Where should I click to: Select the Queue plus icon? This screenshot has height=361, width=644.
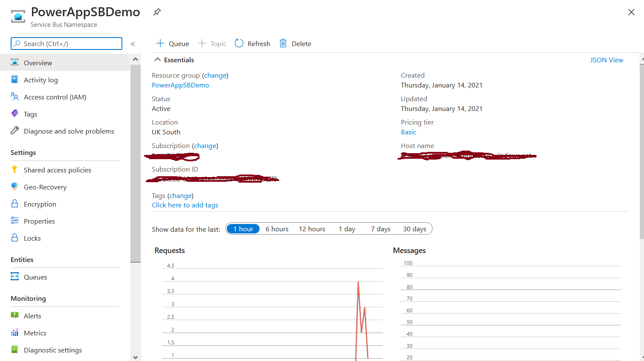coord(160,43)
